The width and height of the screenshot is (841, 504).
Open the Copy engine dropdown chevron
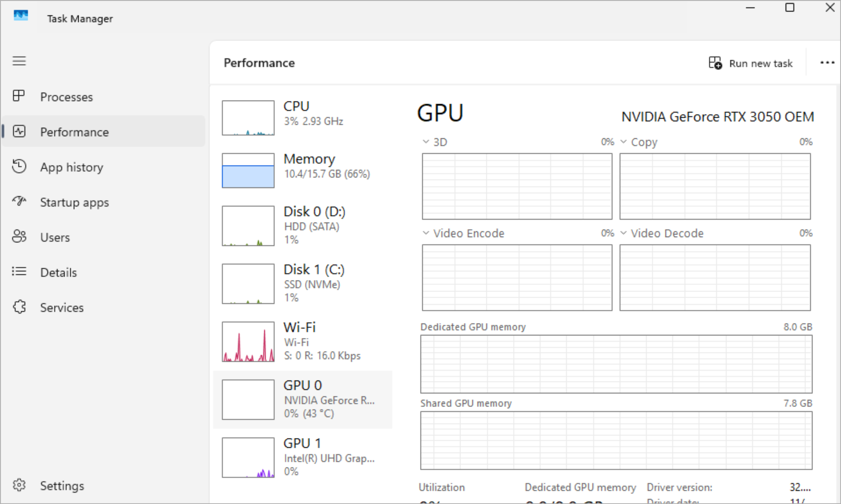coord(624,142)
